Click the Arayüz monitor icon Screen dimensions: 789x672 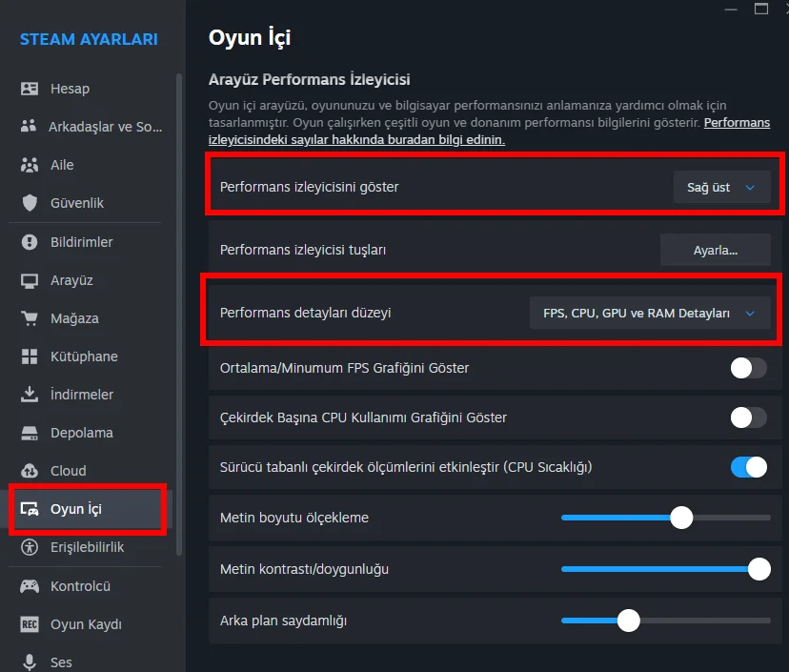[x=30, y=280]
